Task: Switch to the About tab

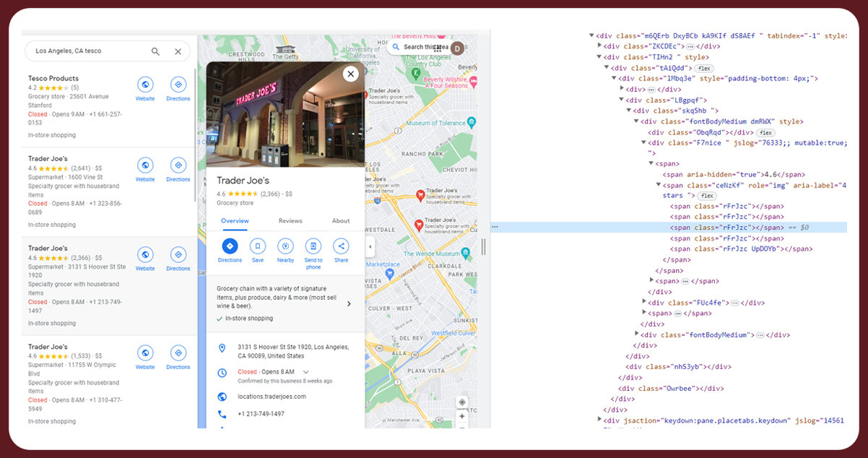Action: pos(340,220)
